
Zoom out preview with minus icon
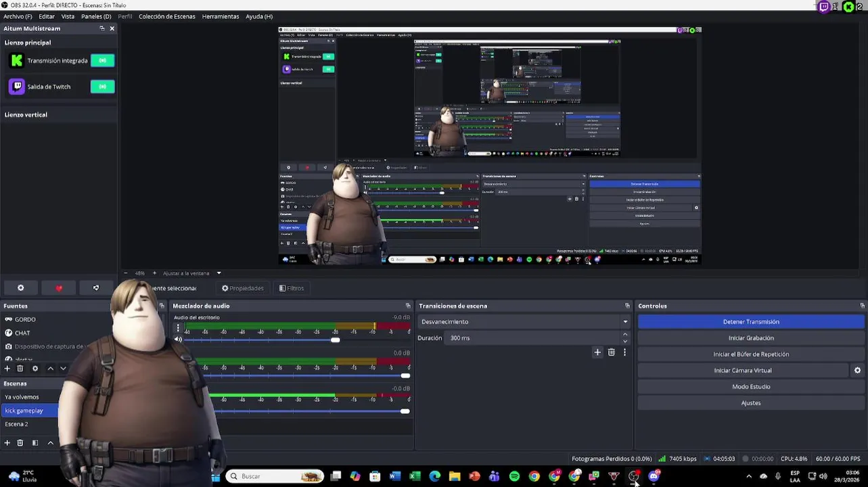click(x=125, y=273)
